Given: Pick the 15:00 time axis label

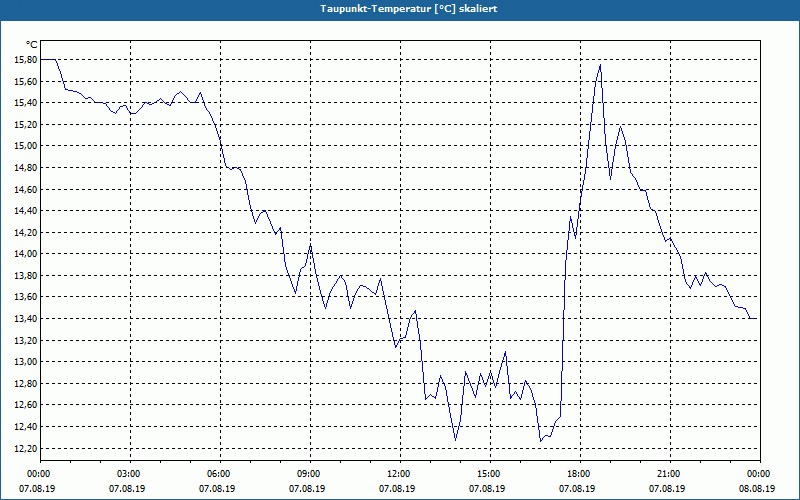Looking at the screenshot, I should pyautogui.click(x=490, y=474).
